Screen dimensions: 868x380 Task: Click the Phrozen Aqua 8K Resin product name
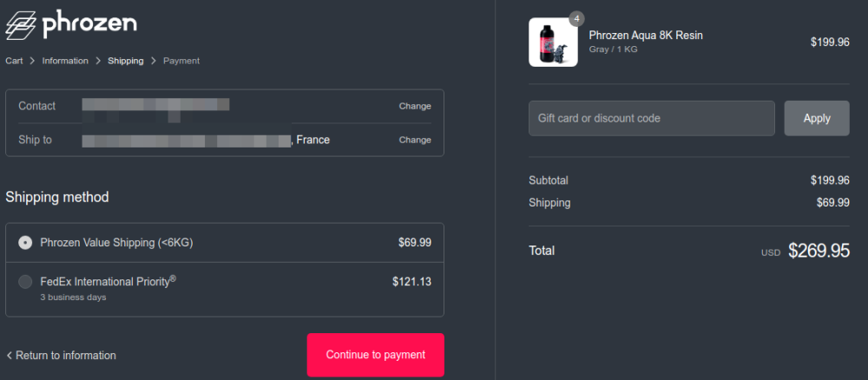(x=646, y=36)
